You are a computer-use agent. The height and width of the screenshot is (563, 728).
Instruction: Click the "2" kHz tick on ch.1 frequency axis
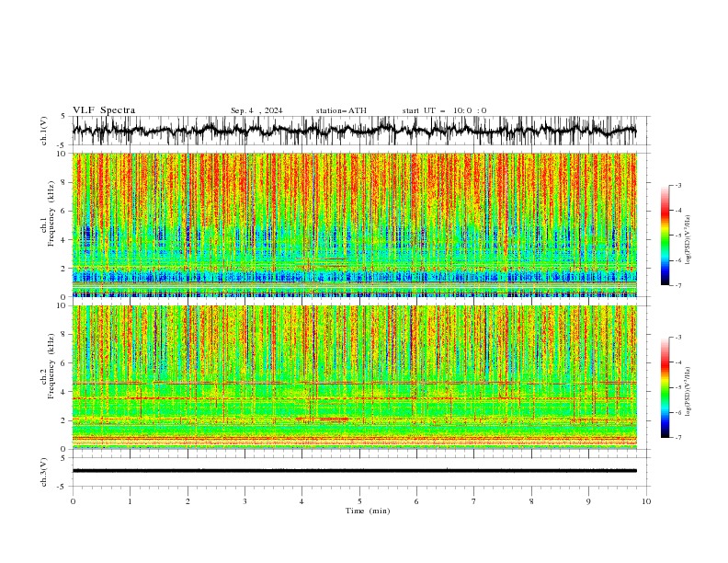pos(64,269)
